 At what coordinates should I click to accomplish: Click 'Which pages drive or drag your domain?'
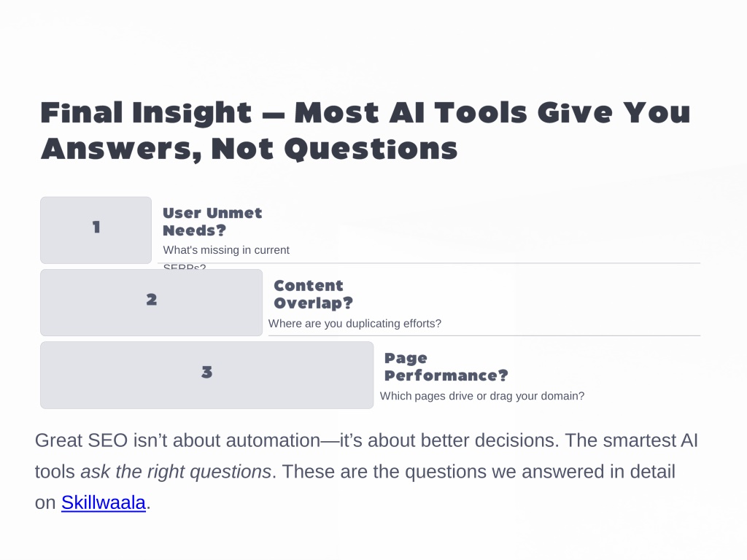point(482,396)
